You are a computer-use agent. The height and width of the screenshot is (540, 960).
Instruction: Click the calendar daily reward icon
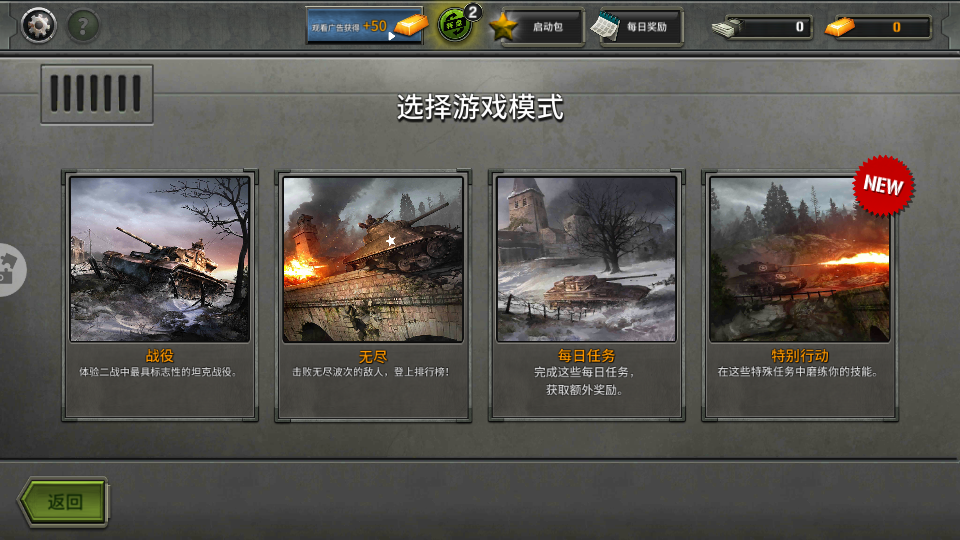click(x=605, y=26)
